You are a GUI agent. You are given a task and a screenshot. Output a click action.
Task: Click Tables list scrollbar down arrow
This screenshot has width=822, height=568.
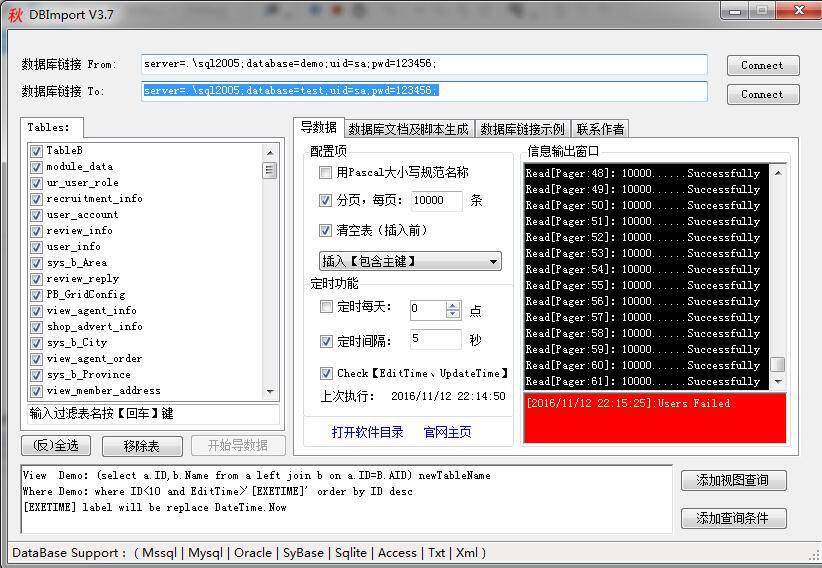tap(270, 391)
